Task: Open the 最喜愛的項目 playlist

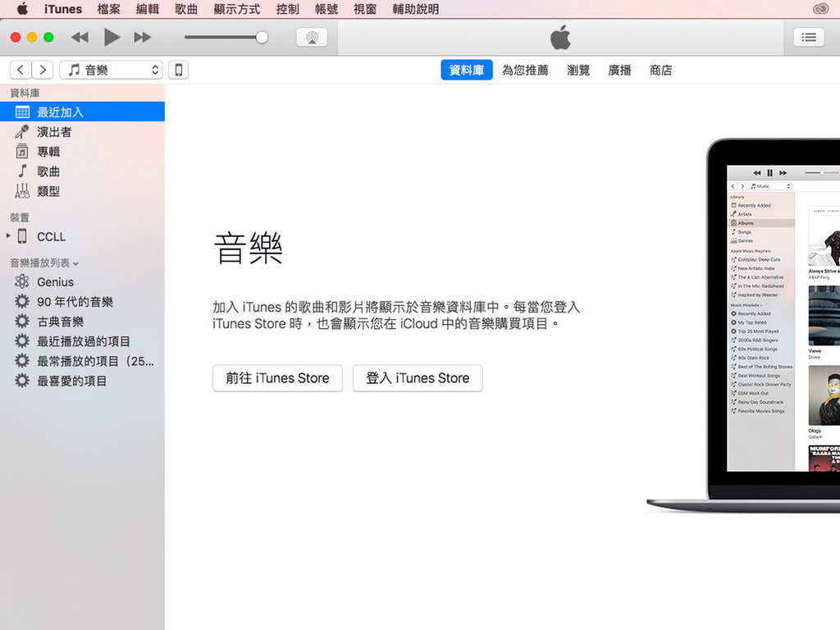Action: 83,381
